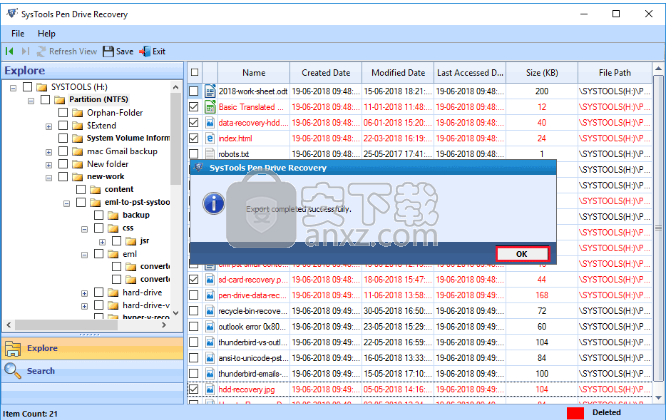Click the file list scroll-up arrow
The image size is (668, 420).
click(x=658, y=68)
